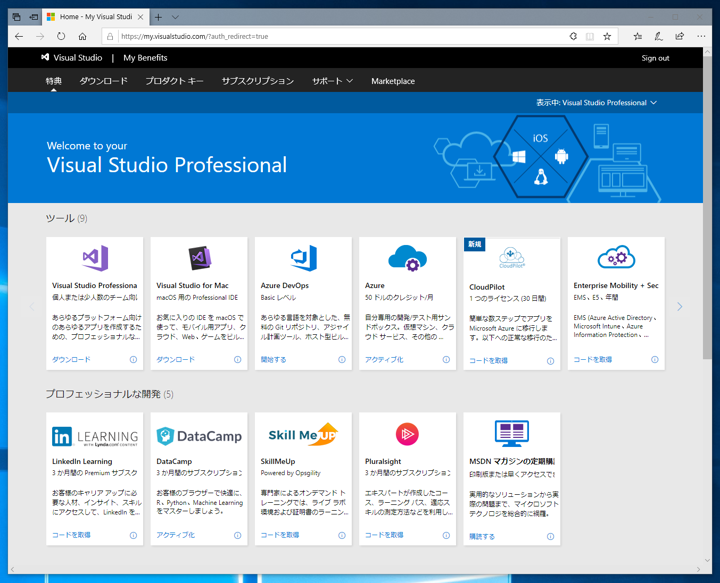Image resolution: width=720 pixels, height=583 pixels.
Task: Click the Pluralsight play logo
Action: [407, 434]
